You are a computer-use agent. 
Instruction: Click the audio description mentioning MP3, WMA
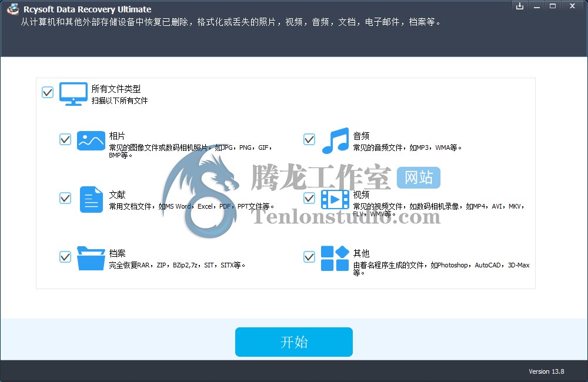click(x=407, y=148)
